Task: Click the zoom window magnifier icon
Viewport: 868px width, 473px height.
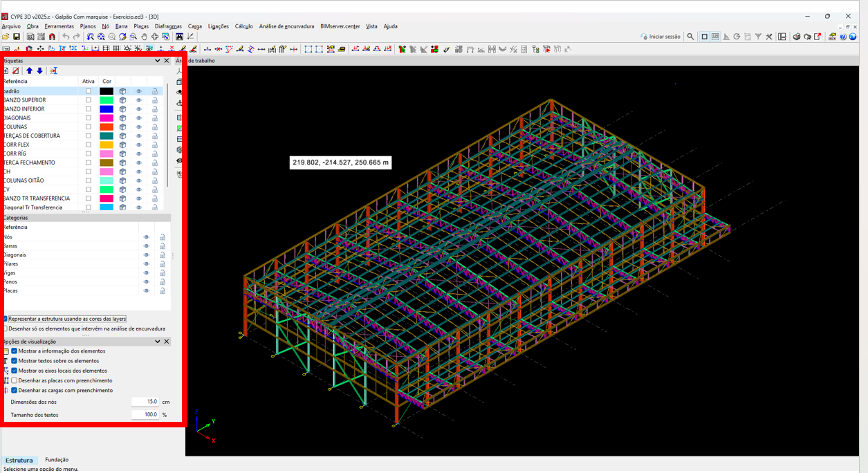Action: [133, 37]
